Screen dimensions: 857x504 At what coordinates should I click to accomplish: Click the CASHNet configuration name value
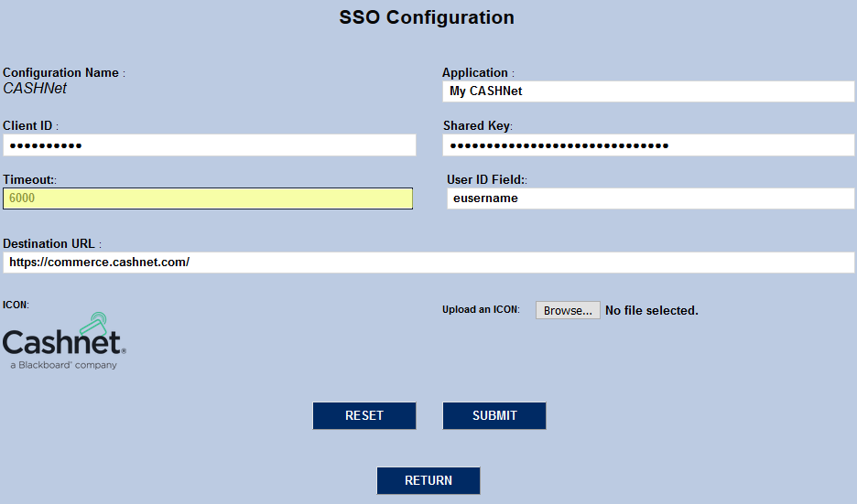point(35,89)
